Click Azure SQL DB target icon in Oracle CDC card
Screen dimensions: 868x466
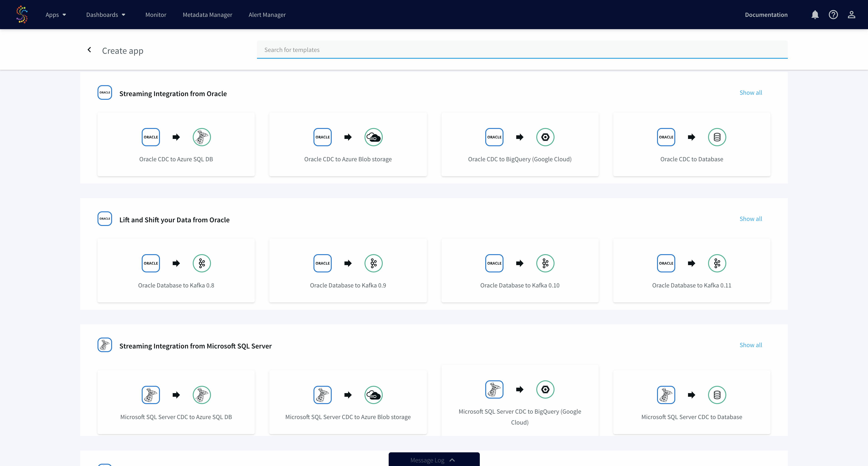tap(202, 137)
